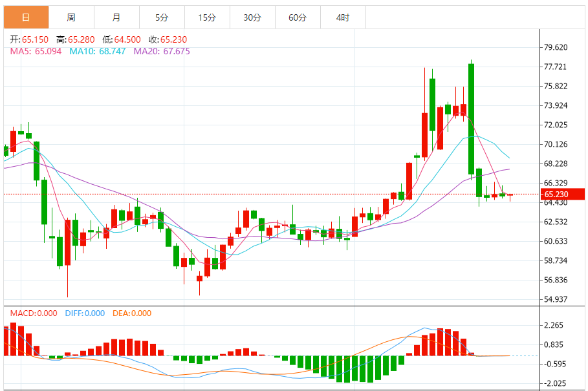Click the DIFF:0.000 label
The height and width of the screenshot is (391, 588).
click(x=85, y=313)
